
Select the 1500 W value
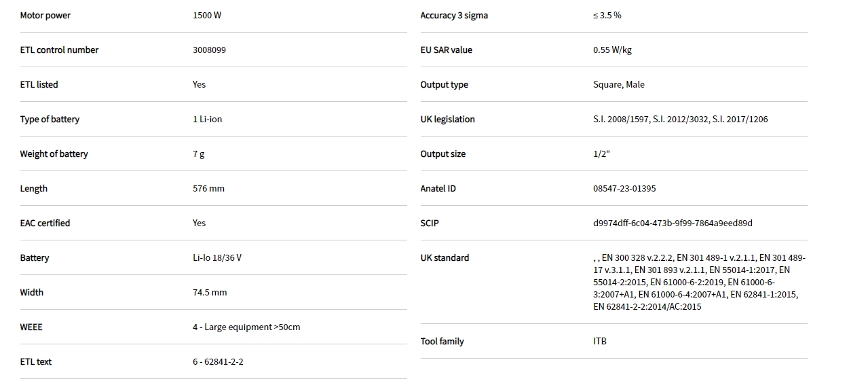coord(207,15)
